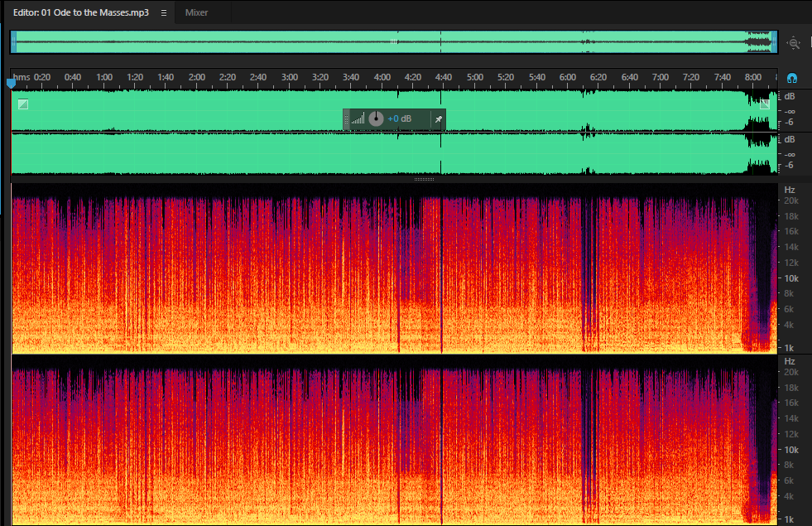Click the playhead marker at the timeline start
Viewport: 812px width, 526px height.
pos(11,82)
